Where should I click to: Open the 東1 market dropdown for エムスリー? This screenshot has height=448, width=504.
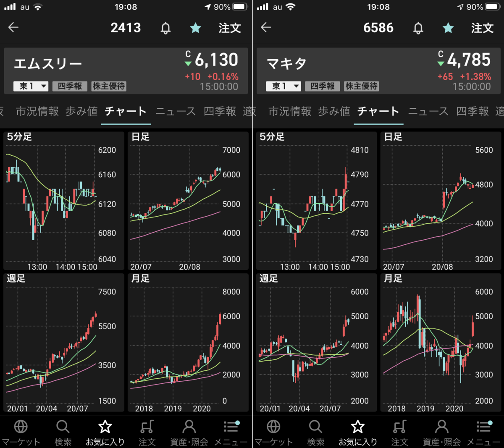click(x=31, y=86)
